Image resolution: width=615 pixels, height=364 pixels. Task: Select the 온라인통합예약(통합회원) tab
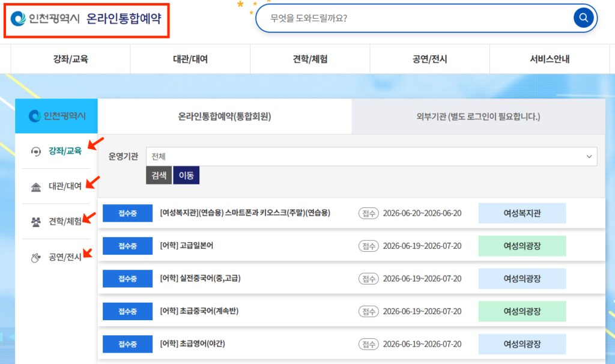tap(225, 117)
